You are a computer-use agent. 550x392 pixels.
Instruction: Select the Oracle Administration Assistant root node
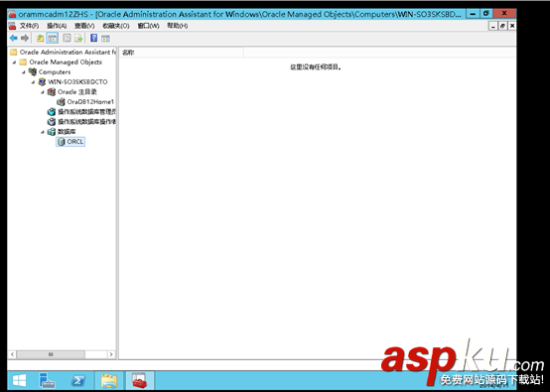point(64,52)
